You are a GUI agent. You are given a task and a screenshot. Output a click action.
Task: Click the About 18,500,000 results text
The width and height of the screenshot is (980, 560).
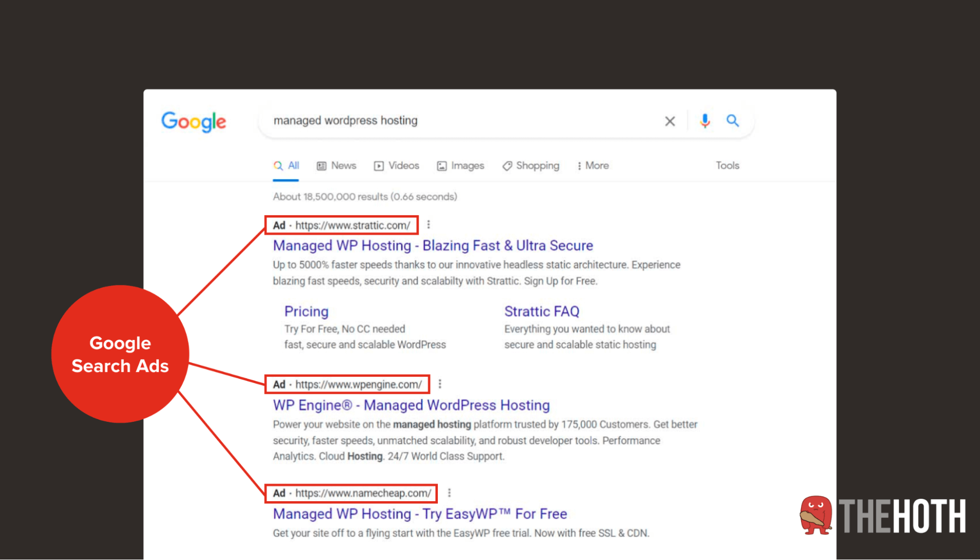tap(365, 196)
